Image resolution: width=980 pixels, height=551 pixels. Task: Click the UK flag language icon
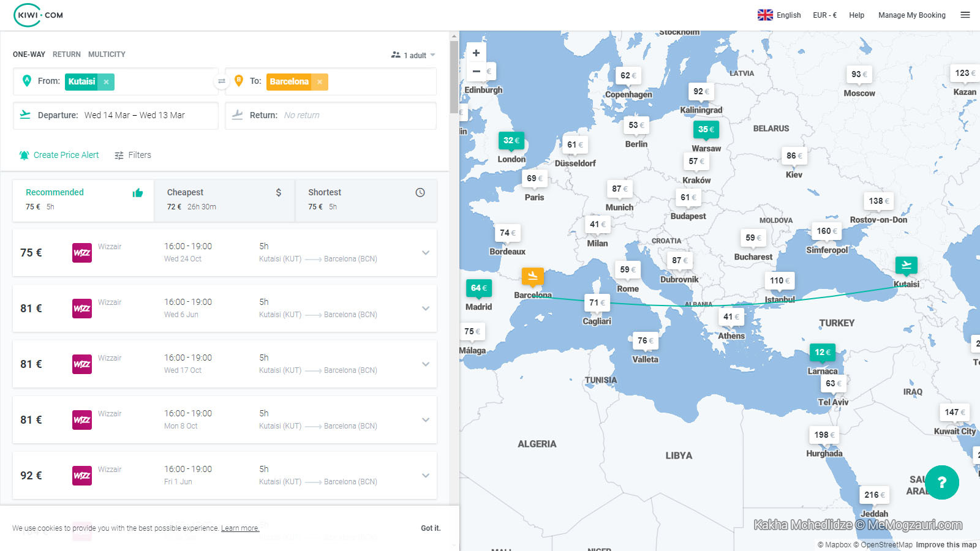pos(765,15)
